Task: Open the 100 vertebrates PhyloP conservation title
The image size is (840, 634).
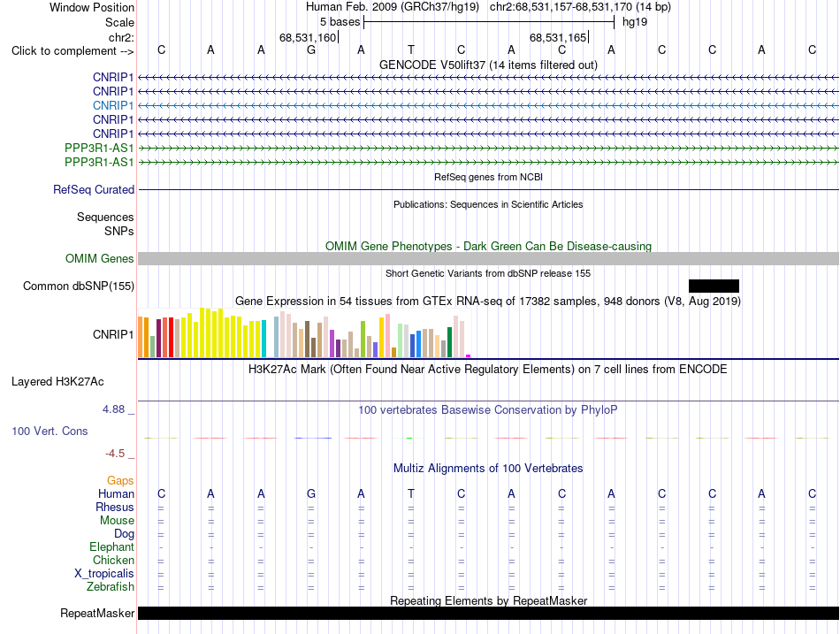Action: [487, 410]
